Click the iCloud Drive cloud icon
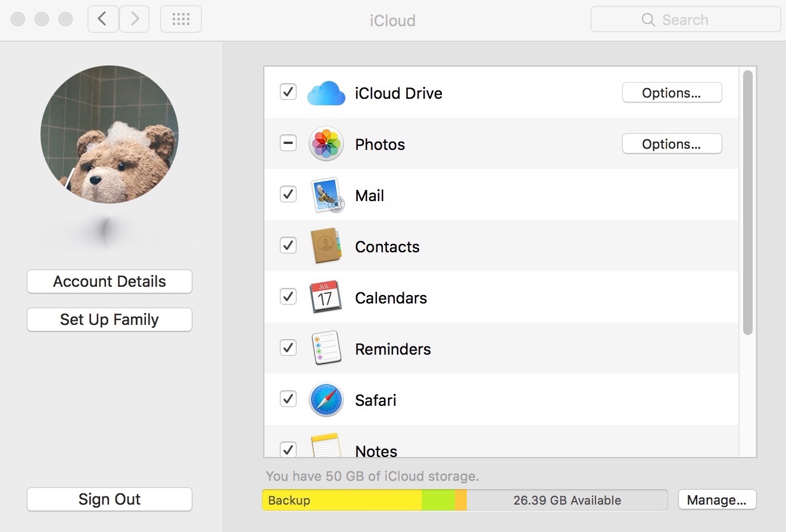 pos(326,93)
